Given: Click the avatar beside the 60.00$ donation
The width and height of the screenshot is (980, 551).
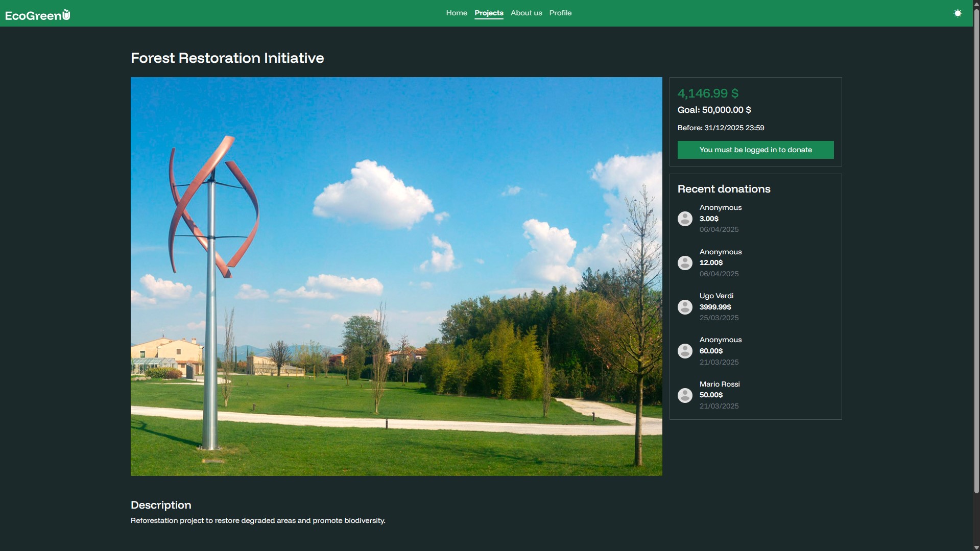Looking at the screenshot, I should [x=684, y=351].
